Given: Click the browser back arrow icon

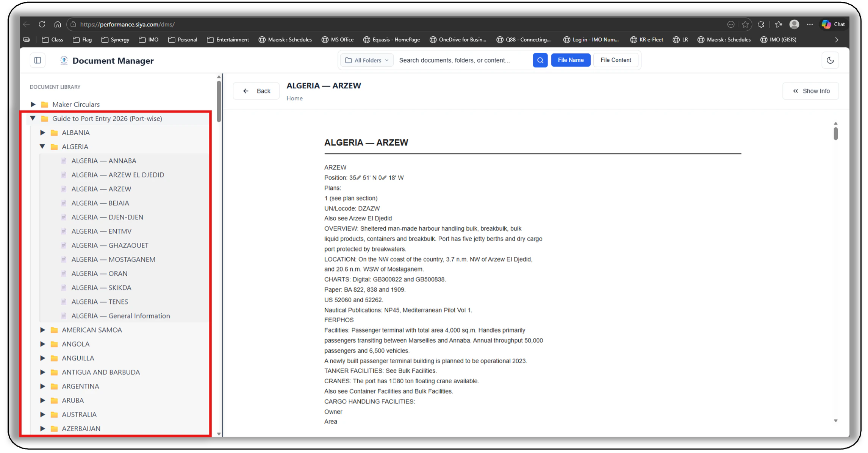Looking at the screenshot, I should pyautogui.click(x=27, y=24).
